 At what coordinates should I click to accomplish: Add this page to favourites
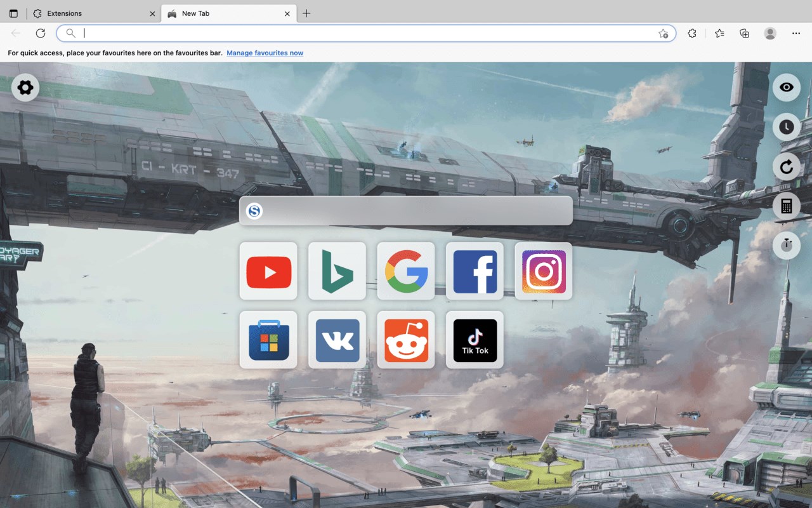pyautogui.click(x=664, y=34)
